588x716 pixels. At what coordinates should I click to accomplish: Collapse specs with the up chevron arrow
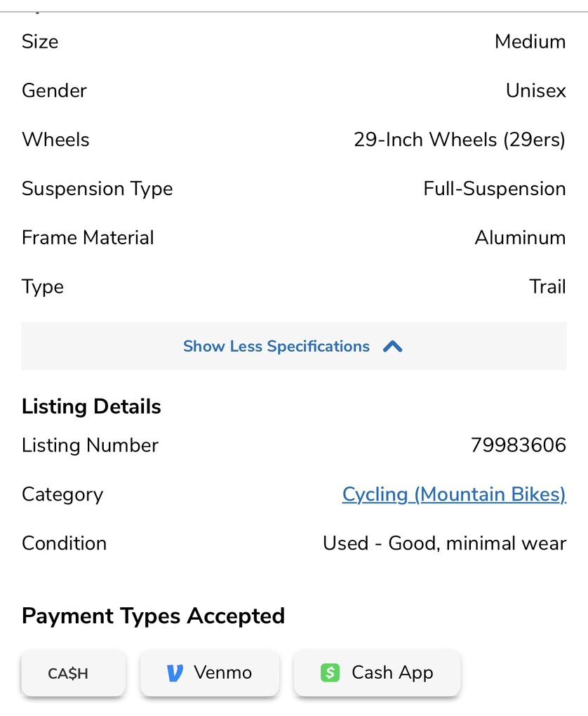pyautogui.click(x=393, y=346)
